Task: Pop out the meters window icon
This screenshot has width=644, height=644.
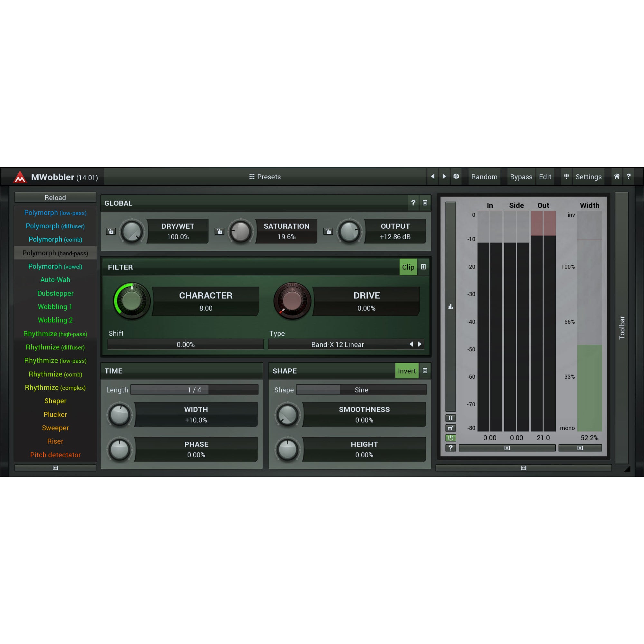Action: 450,428
